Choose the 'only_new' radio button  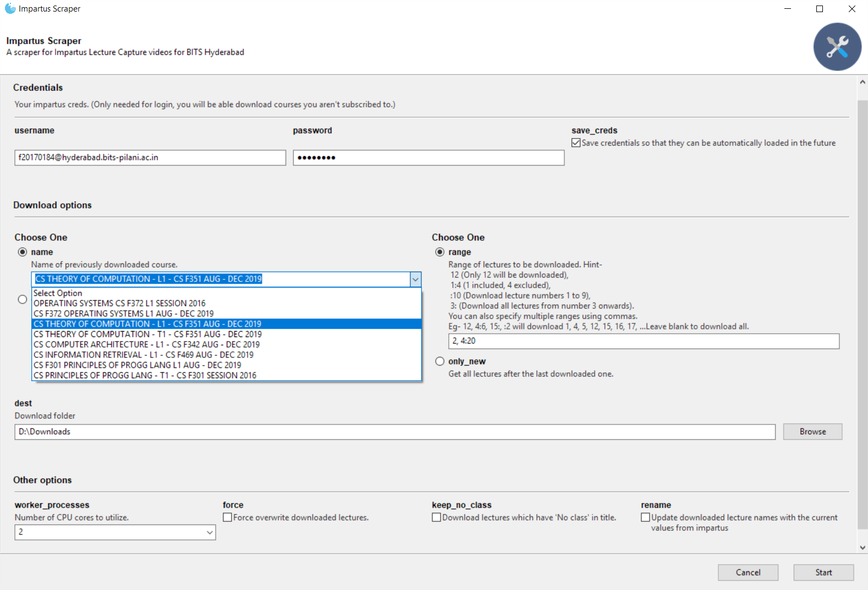click(440, 361)
